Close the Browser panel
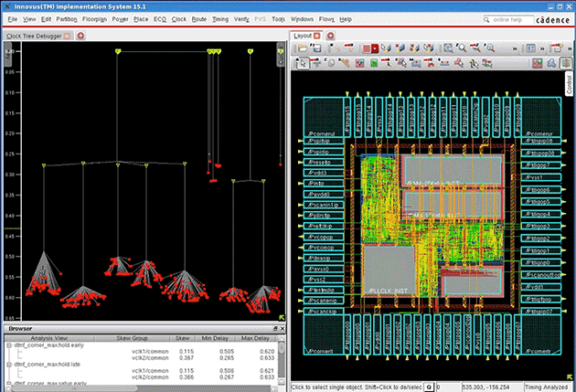 point(283,329)
